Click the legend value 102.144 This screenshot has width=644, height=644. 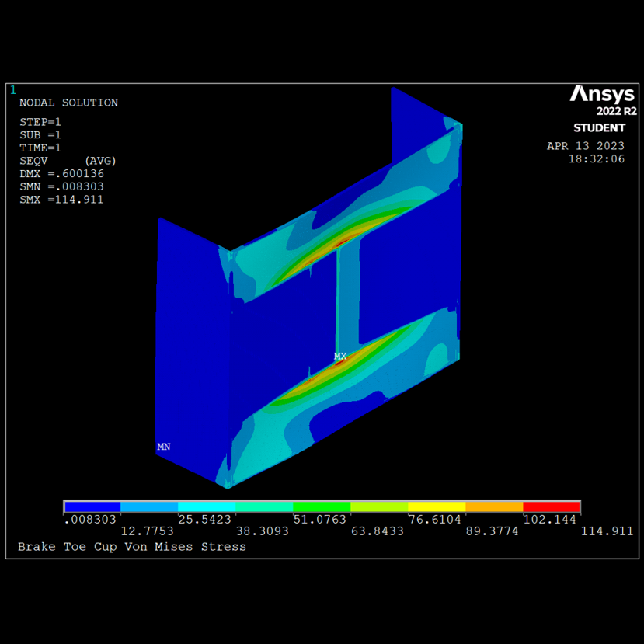click(x=549, y=520)
